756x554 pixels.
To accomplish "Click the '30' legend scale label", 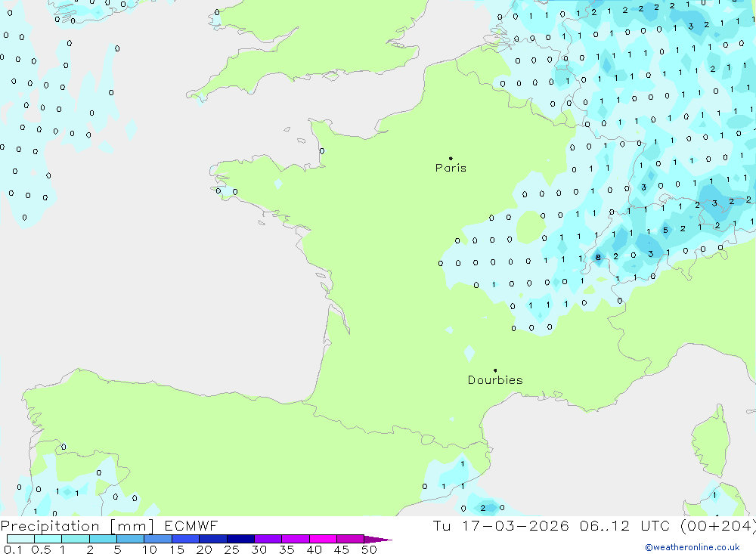I will point(259,549).
